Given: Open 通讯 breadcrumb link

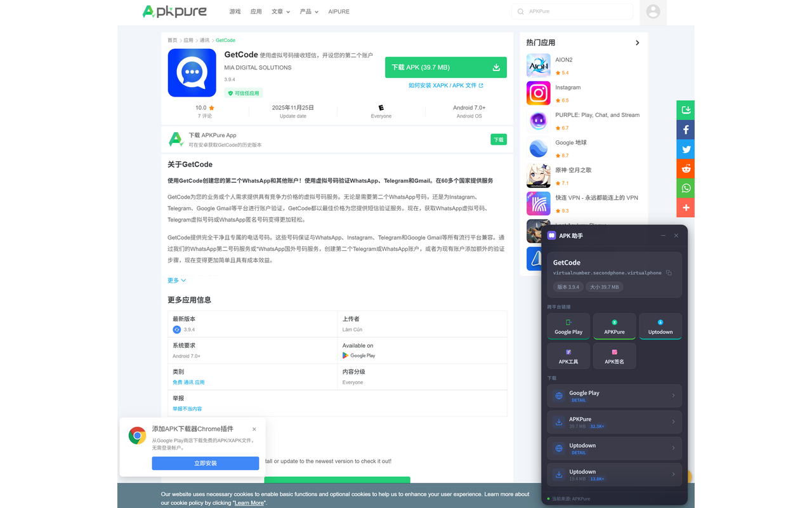Looking at the screenshot, I should [x=205, y=40].
